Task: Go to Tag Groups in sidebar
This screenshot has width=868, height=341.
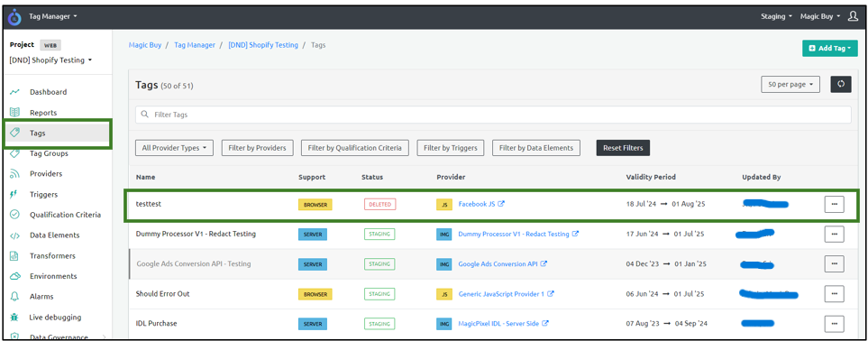Action: (x=49, y=153)
